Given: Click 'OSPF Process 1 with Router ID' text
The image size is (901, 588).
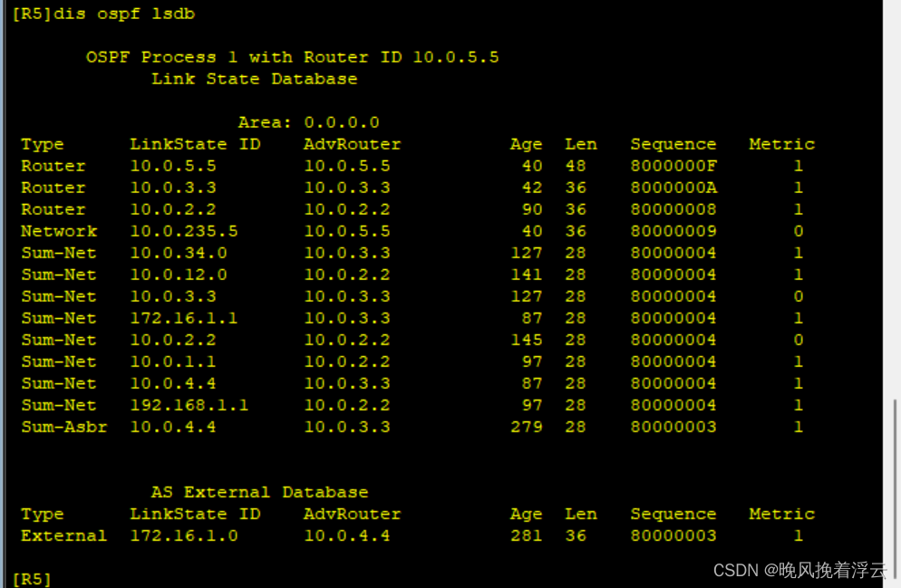Looking at the screenshot, I should (x=244, y=57).
